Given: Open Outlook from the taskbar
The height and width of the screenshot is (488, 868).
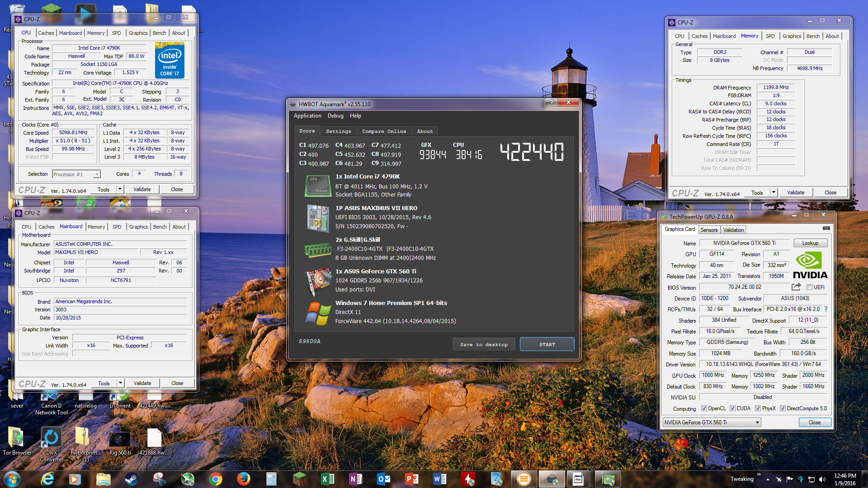Looking at the screenshot, I should click(x=384, y=479).
